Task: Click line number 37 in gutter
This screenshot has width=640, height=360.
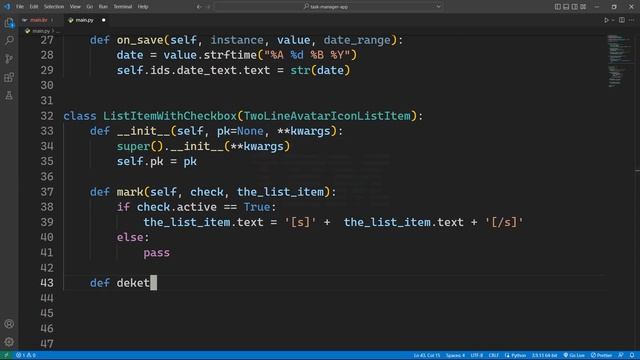Action: 47,192
